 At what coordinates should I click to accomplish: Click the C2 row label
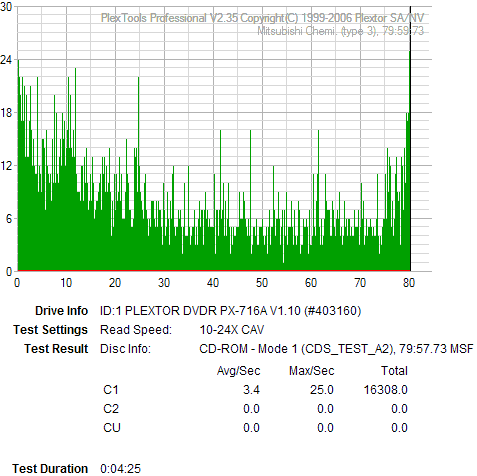(x=111, y=409)
